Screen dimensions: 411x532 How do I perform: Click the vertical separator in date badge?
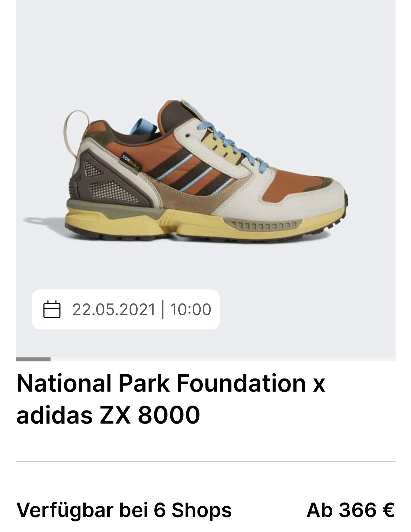pyautogui.click(x=163, y=309)
